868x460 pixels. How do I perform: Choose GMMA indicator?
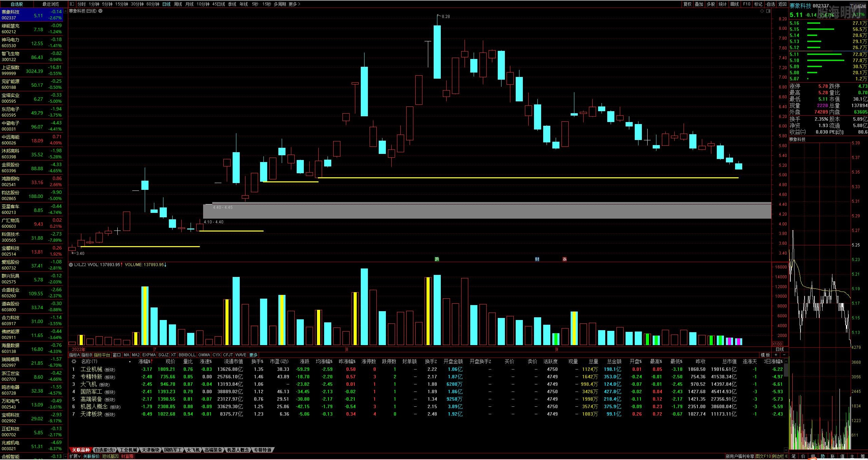pyautogui.click(x=204, y=355)
